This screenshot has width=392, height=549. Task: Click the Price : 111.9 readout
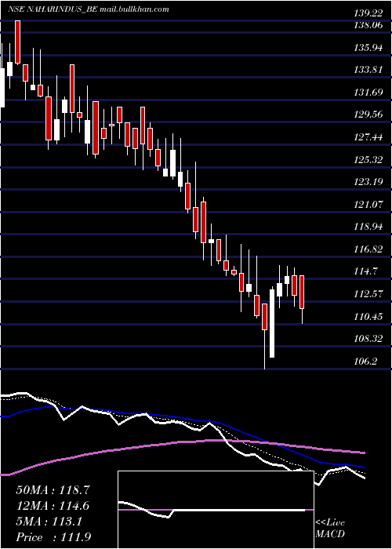[54, 537]
